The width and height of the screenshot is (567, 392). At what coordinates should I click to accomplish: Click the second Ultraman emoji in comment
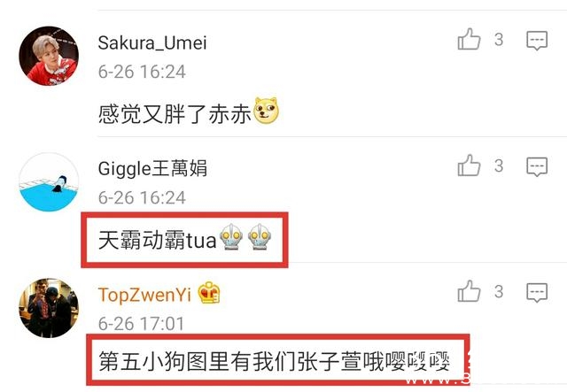[260, 237]
